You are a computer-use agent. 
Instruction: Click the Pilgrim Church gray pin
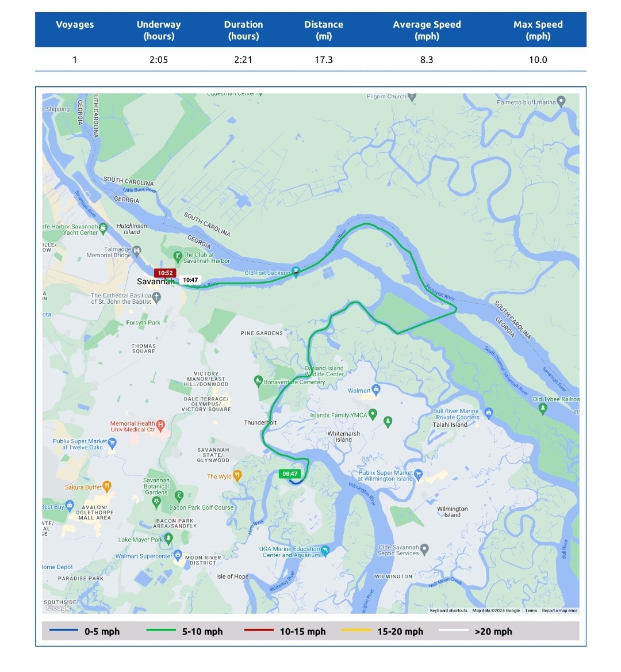point(412,97)
